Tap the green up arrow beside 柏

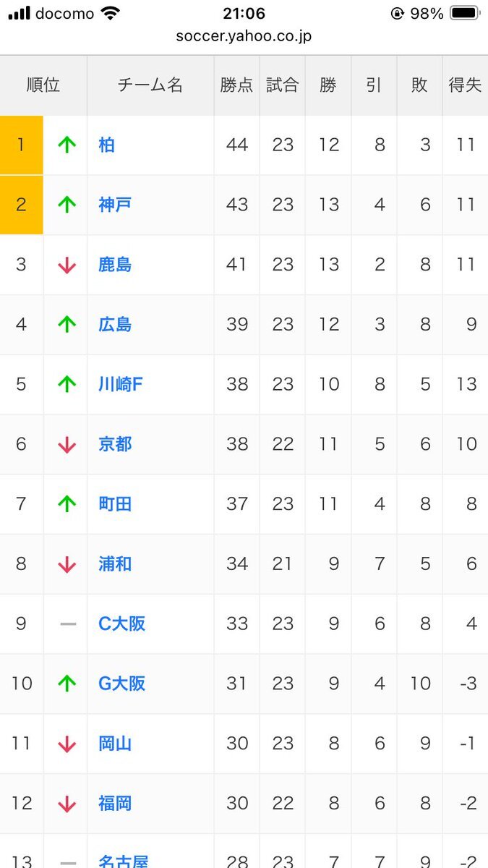(67, 145)
